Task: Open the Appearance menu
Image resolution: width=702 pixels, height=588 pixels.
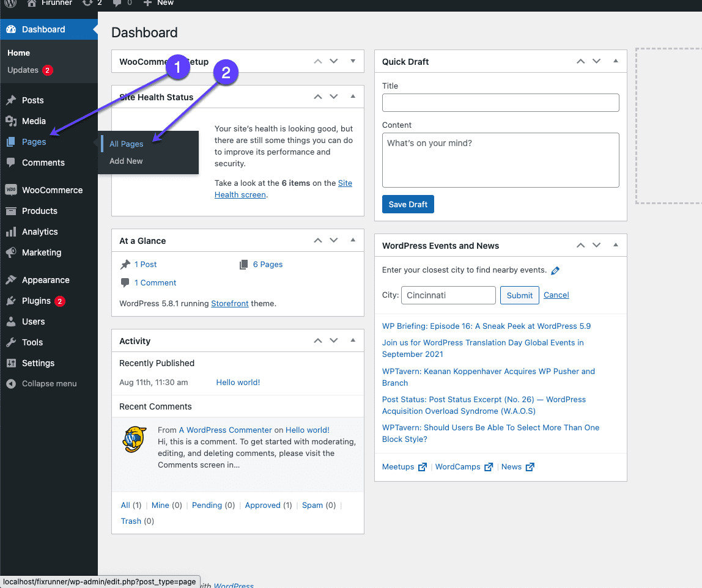Action: pos(49,280)
